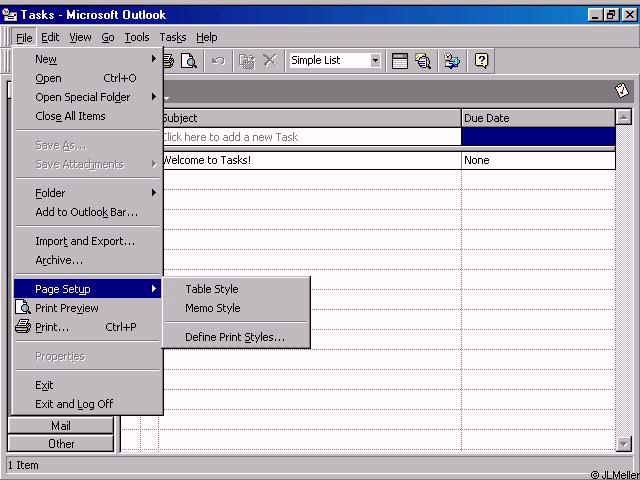
Task: Open the Edit menu
Action: tap(50, 38)
